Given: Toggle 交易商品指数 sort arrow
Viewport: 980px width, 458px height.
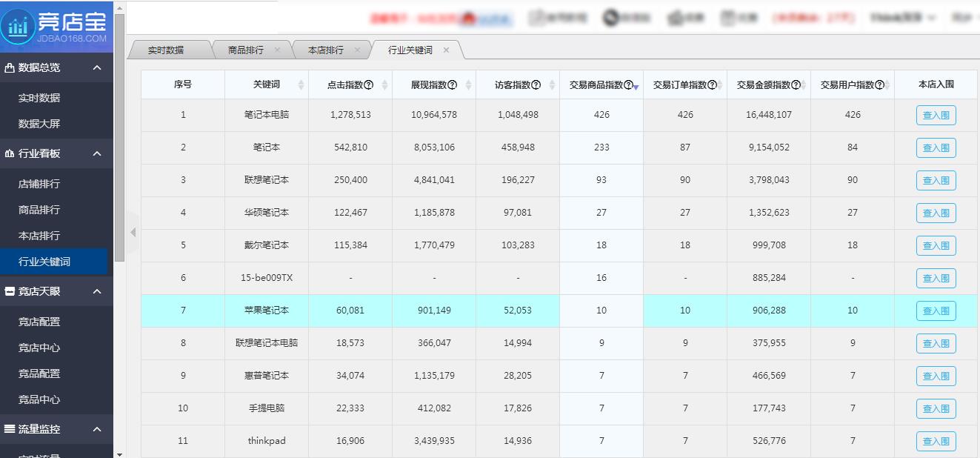Looking at the screenshot, I should pyautogui.click(x=636, y=87).
